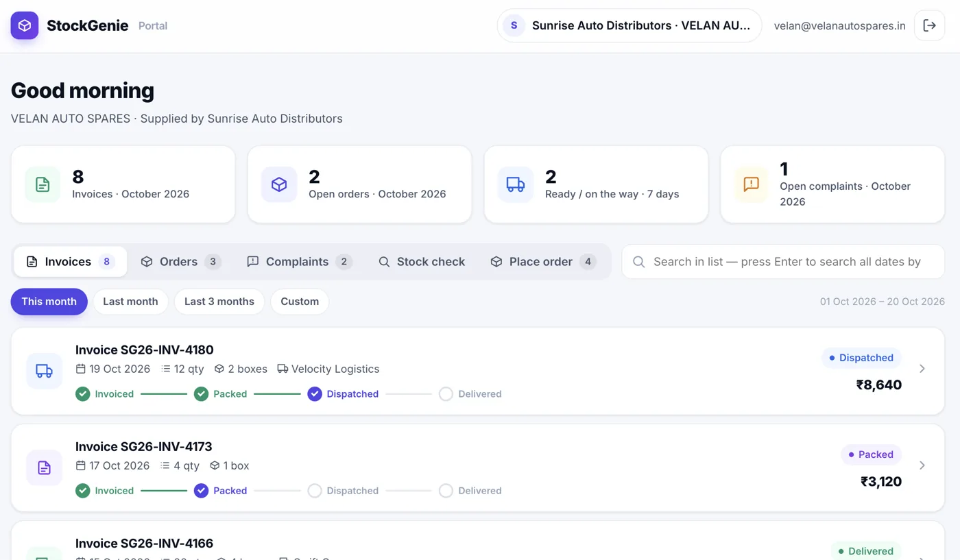960x560 pixels.
Task: Click the Delivered step circle on Invoice SG26-INV-4180
Action: tap(446, 394)
